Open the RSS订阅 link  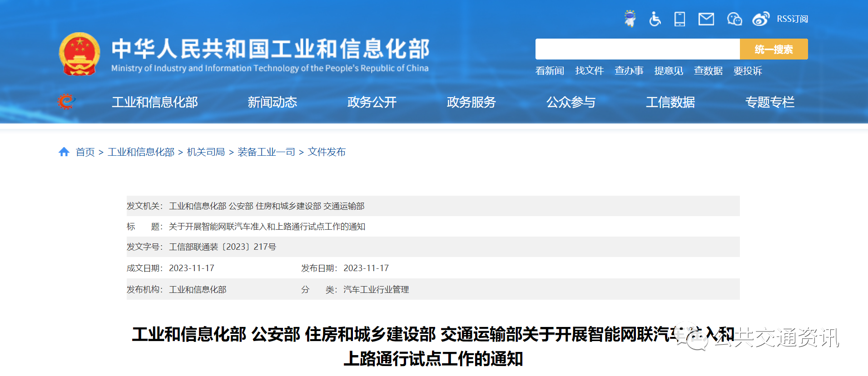click(x=792, y=19)
